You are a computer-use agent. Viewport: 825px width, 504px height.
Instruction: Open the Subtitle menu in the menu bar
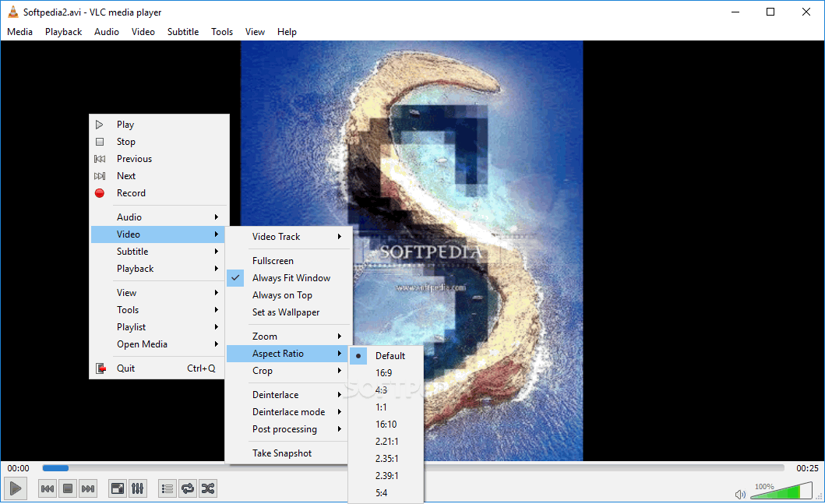click(x=182, y=32)
